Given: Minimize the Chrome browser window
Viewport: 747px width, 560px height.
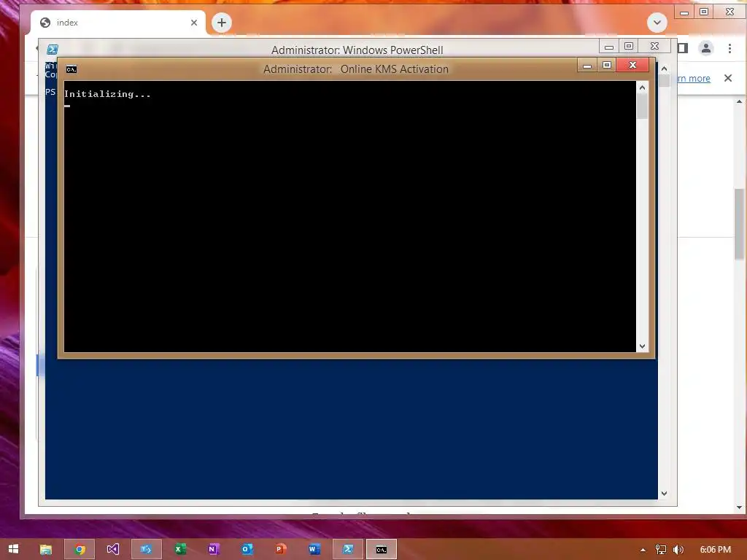Looking at the screenshot, I should tap(684, 12).
